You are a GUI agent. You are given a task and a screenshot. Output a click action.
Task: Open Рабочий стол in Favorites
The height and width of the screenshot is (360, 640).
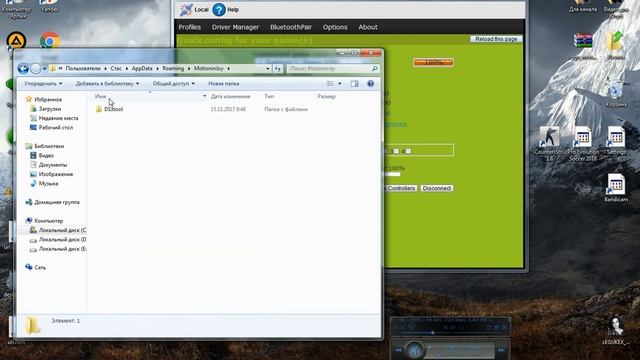(x=51, y=128)
